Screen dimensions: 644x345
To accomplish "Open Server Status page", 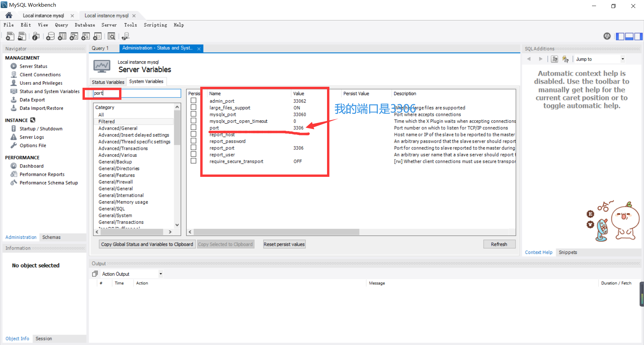I will coord(33,66).
